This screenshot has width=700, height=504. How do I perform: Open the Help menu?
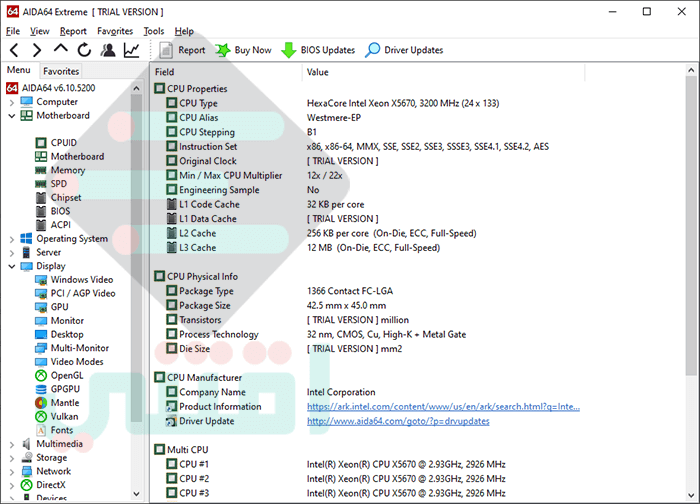(184, 31)
